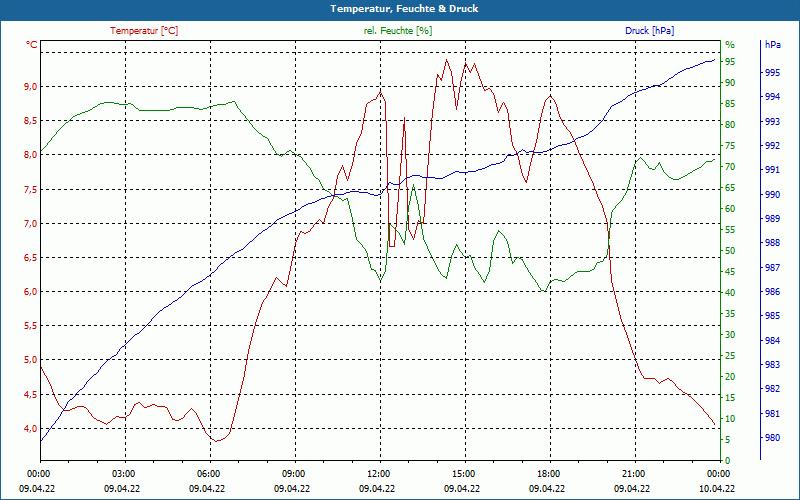Click the '4,5' temperature axis value

(x=31, y=394)
